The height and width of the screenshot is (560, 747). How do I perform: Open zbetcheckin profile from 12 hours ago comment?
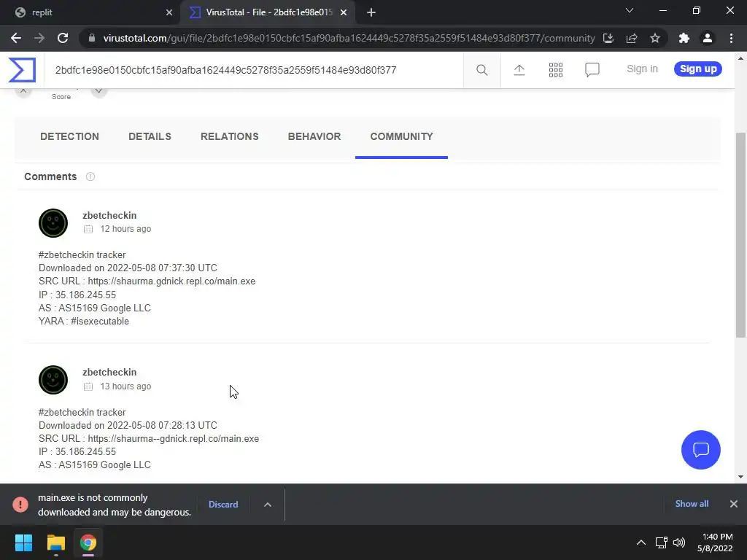point(109,216)
